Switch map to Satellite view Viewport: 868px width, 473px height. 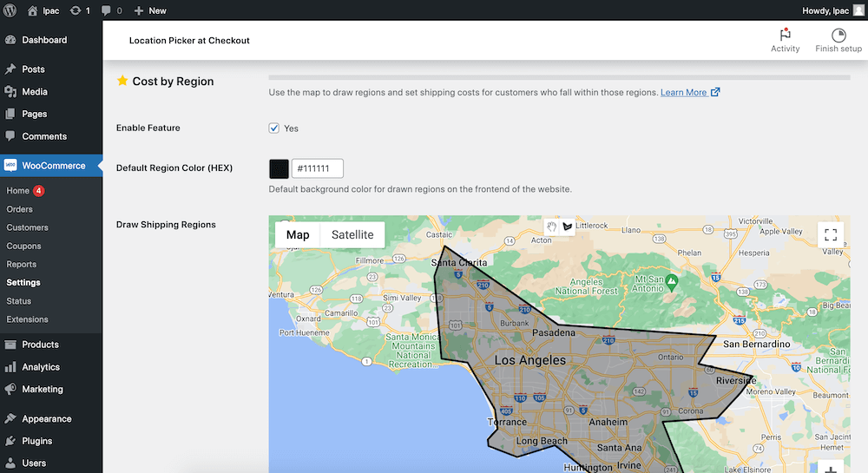[352, 234]
